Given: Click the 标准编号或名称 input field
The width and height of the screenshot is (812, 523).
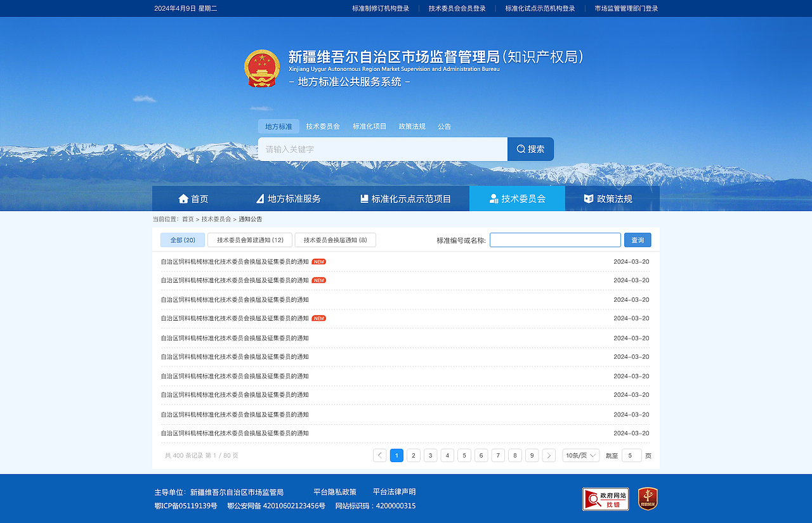Looking at the screenshot, I should 555,240.
